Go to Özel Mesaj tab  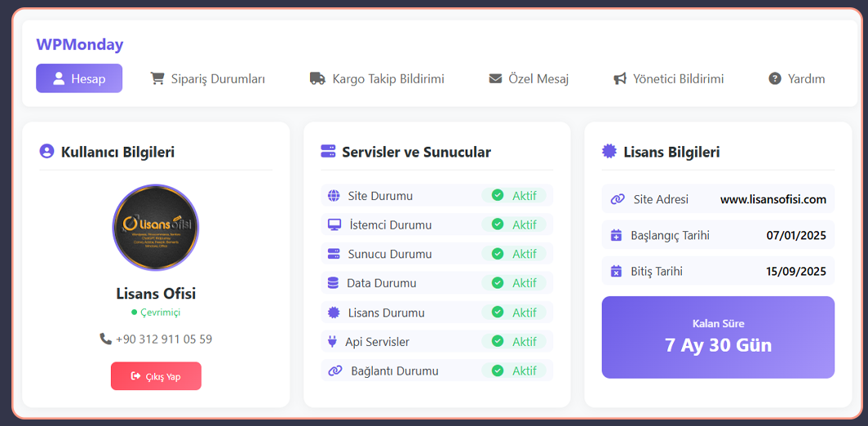pos(529,78)
